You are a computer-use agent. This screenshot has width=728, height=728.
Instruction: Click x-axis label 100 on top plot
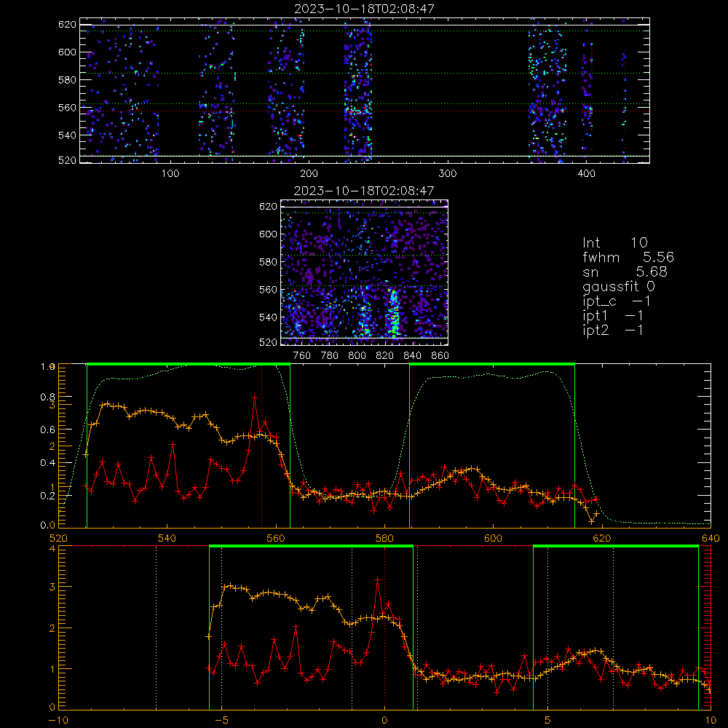[x=170, y=174]
